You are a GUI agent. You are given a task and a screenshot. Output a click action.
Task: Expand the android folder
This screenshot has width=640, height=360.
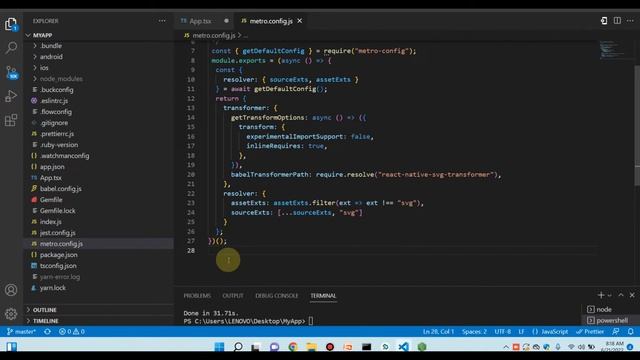(x=51, y=57)
